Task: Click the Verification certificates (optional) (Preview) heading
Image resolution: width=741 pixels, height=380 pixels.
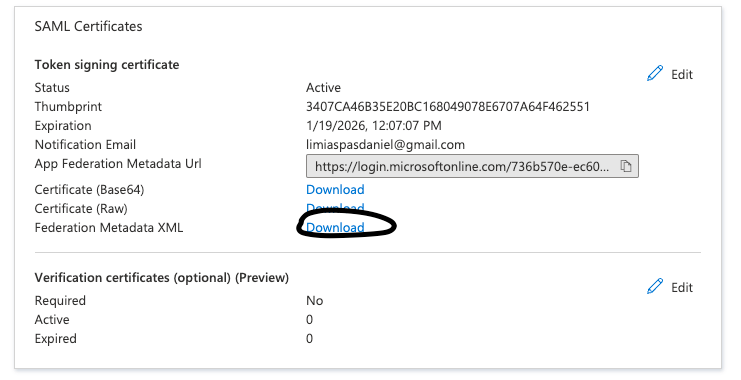Action: click(162, 277)
